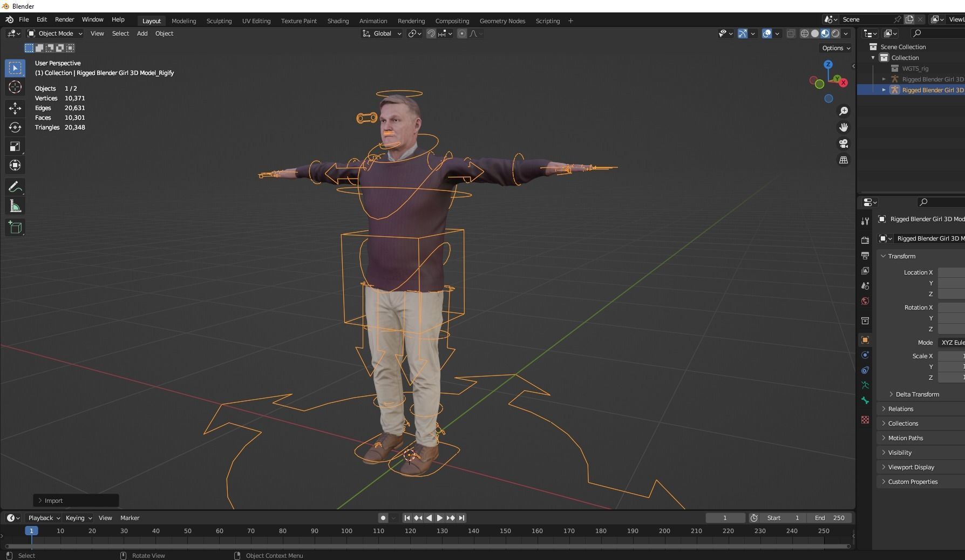Toggle viewport overlays visibility
965x560 pixels.
click(767, 33)
